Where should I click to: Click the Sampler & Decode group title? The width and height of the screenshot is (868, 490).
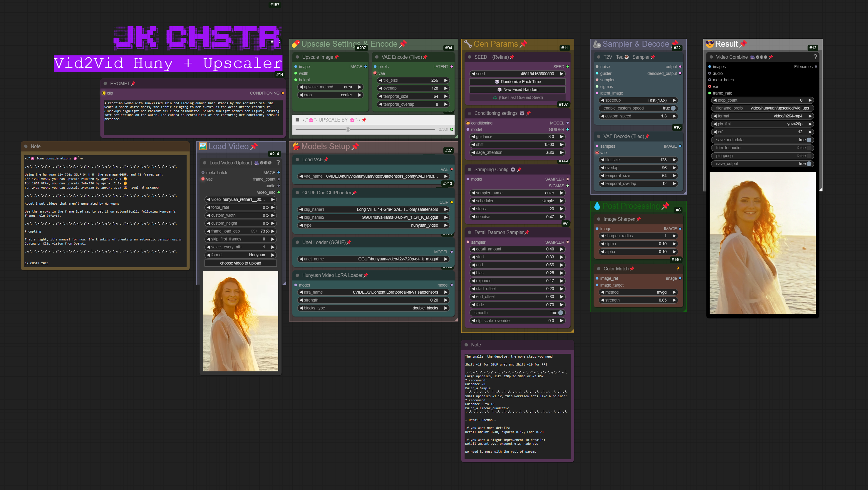tap(636, 44)
